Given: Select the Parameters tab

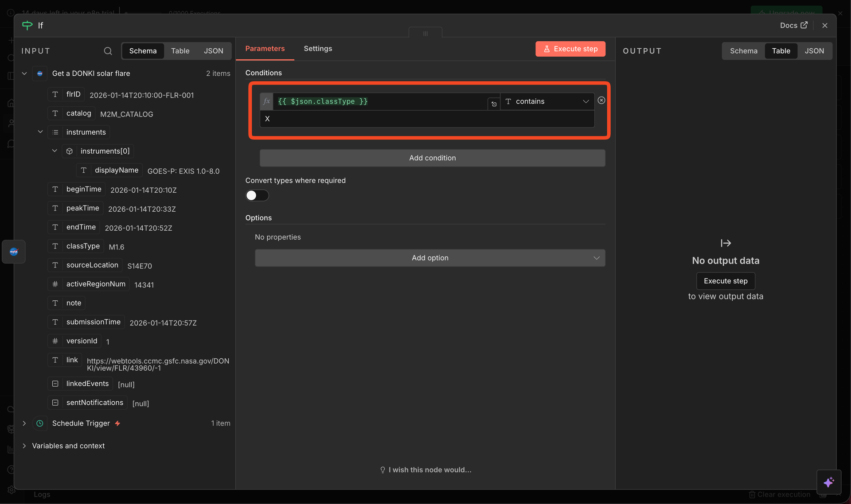Looking at the screenshot, I should [x=265, y=49].
